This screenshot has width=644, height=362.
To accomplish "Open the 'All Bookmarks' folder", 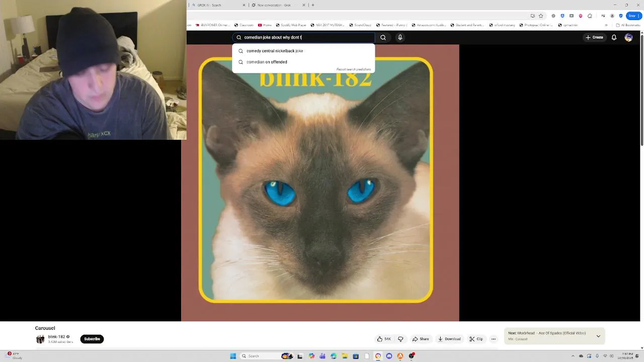I will point(628,25).
